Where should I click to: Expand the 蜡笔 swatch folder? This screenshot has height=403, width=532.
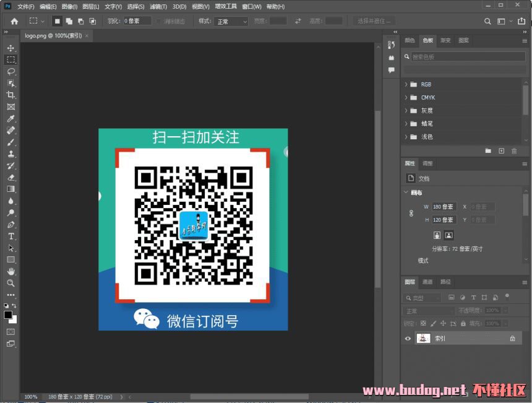click(406, 124)
